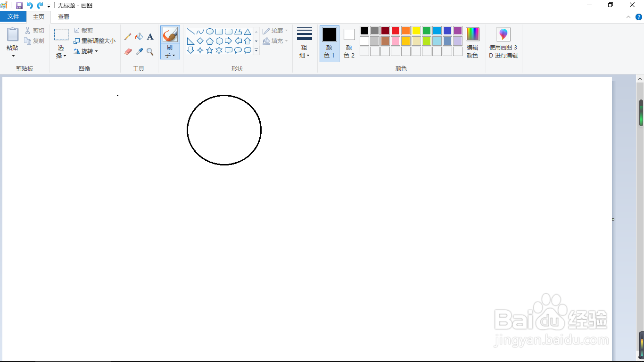This screenshot has height=362, width=644.
Task: Choose the Rounded rectangle shape
Action: point(229,32)
